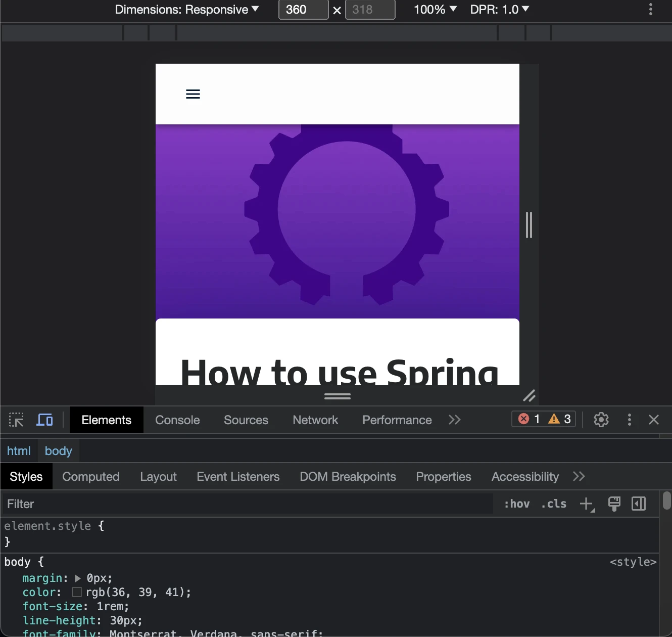Click the color value rgb(36, 39, 41)
Screen dimensions: 672x637
click(136, 592)
